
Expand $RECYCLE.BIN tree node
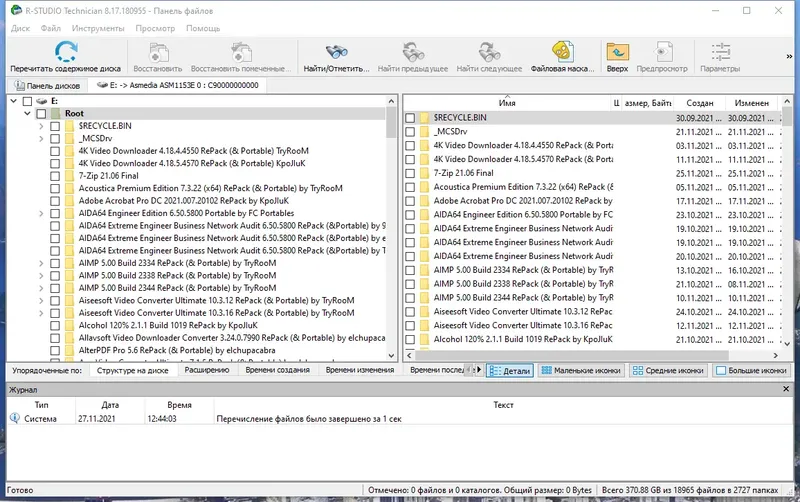(x=41, y=126)
